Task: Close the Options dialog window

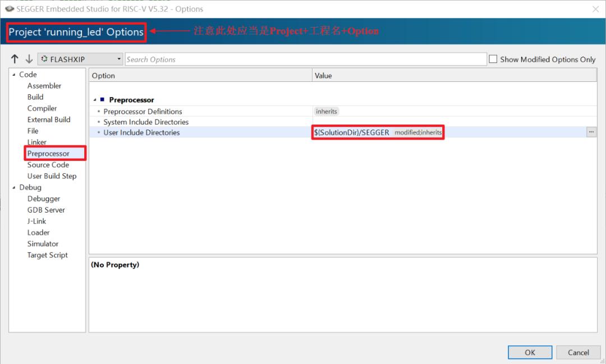Action: pos(595,9)
